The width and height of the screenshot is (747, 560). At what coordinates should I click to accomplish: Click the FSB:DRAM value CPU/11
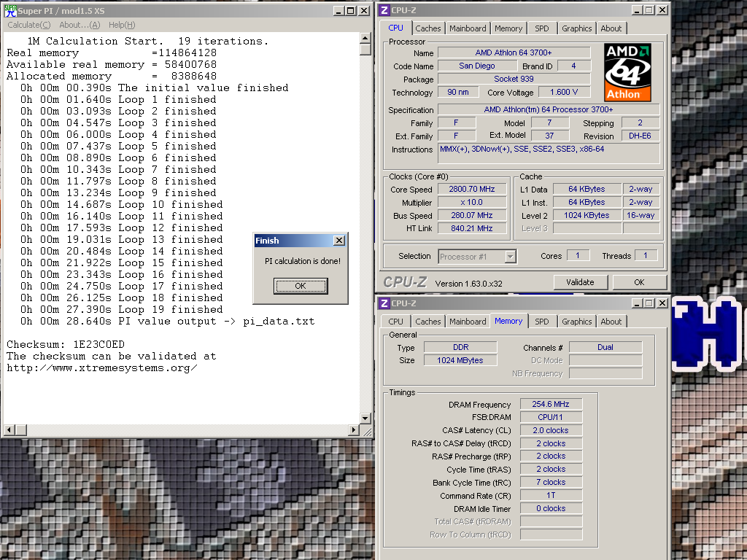pos(551,417)
